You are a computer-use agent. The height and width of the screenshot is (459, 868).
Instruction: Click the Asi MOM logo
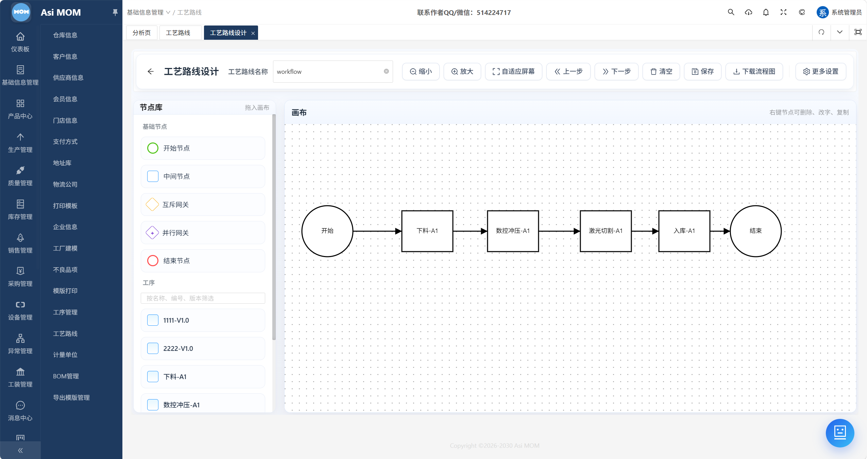[21, 12]
